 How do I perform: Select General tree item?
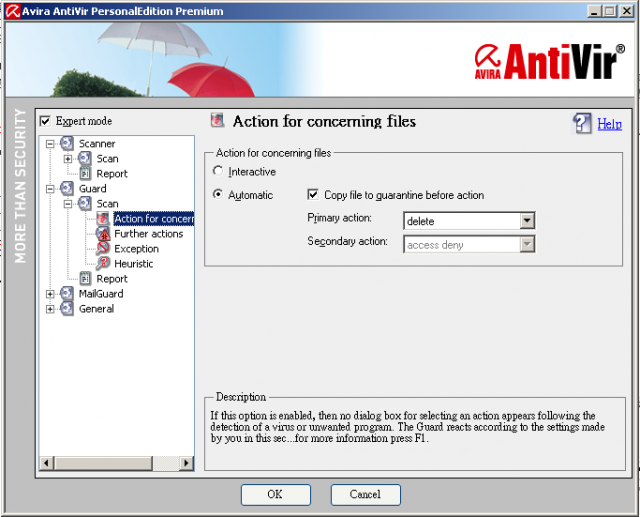tap(96, 309)
